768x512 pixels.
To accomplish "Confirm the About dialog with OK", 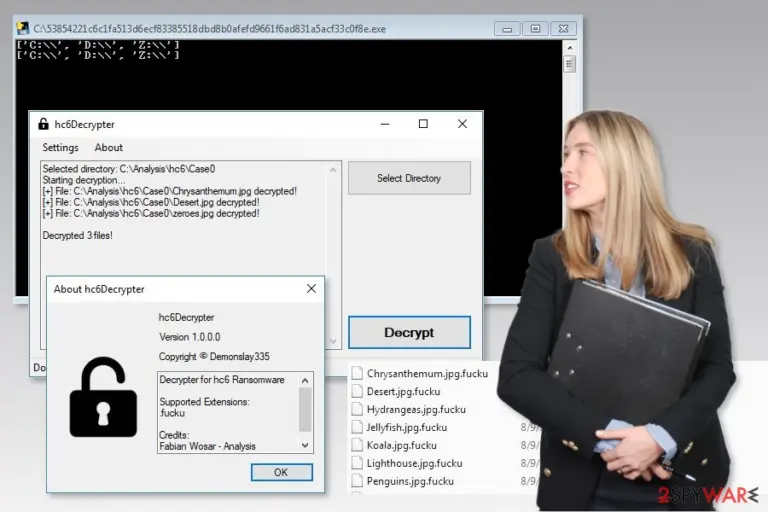I will (282, 472).
